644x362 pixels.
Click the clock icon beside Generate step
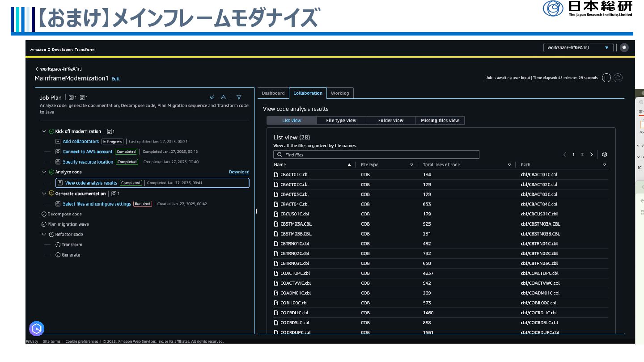point(58,255)
